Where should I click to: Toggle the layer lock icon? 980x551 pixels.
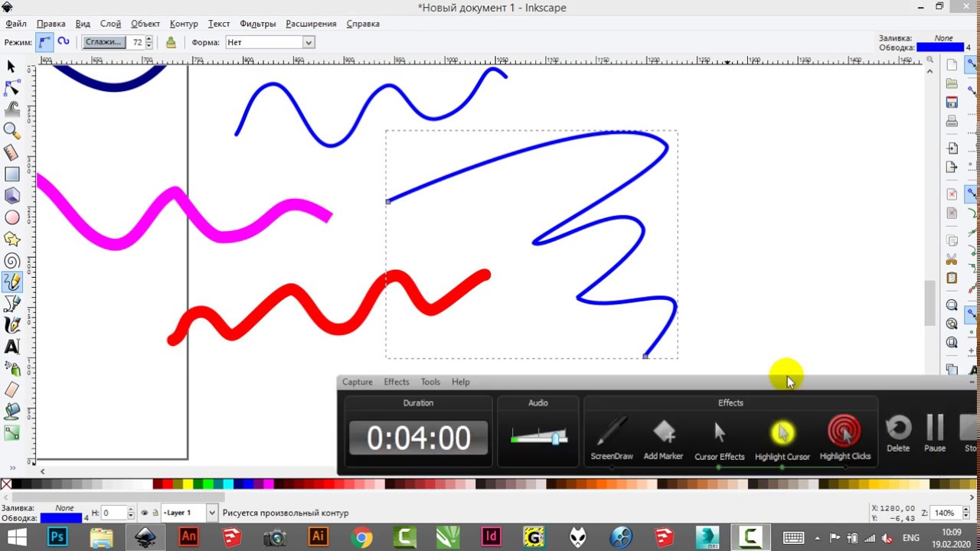click(155, 513)
